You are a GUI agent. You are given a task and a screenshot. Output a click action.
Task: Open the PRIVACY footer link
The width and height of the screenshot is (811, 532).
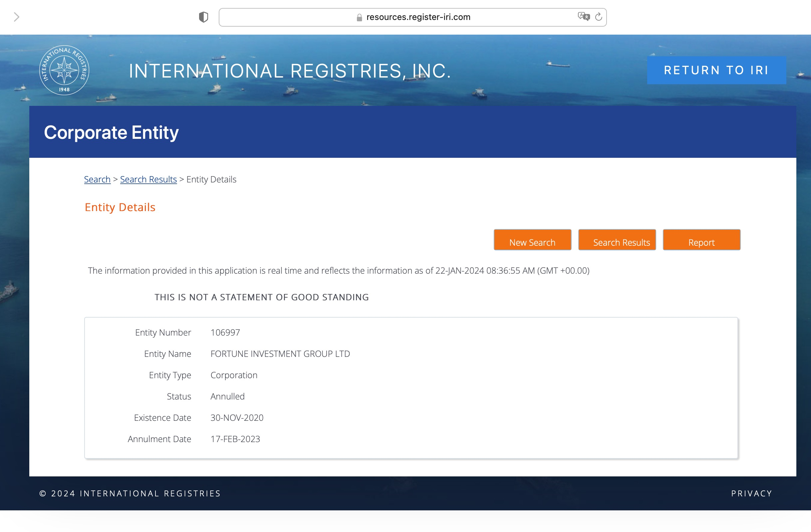coord(751,493)
